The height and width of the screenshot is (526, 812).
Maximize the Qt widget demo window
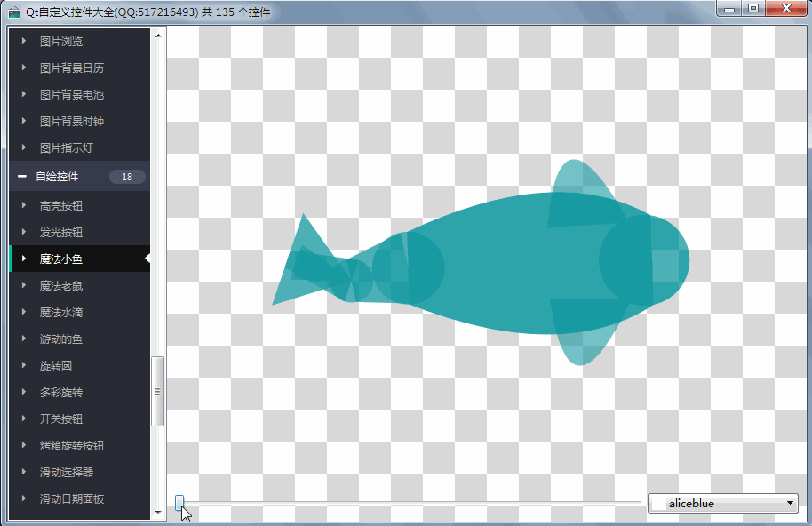pos(753,9)
